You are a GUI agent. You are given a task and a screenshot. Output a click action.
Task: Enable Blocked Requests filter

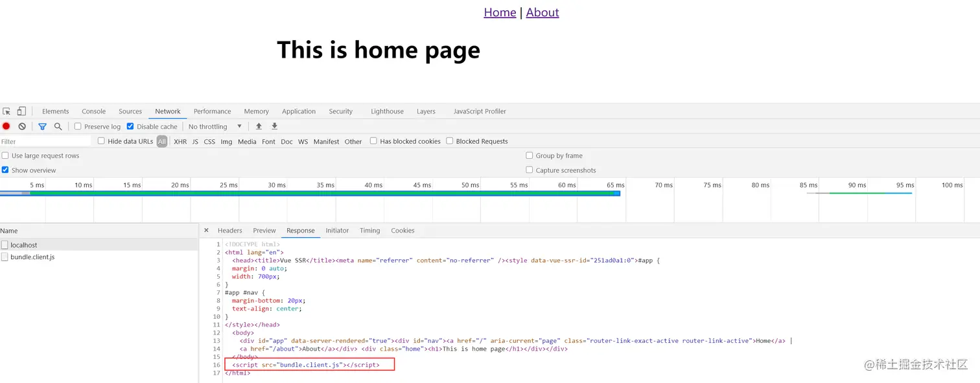[450, 141]
